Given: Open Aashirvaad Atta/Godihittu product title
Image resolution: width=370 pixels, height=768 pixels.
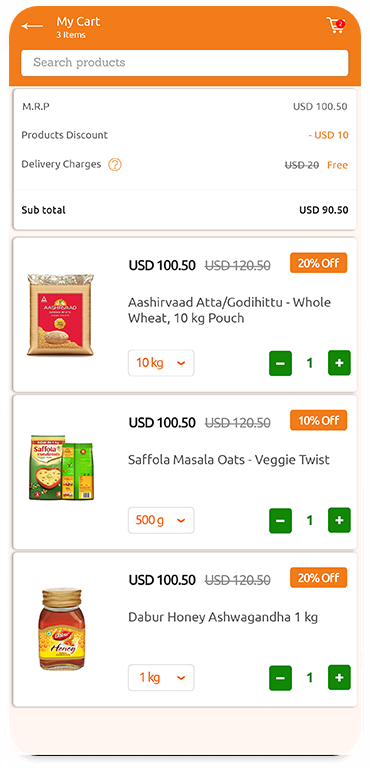Looking at the screenshot, I should click(229, 310).
